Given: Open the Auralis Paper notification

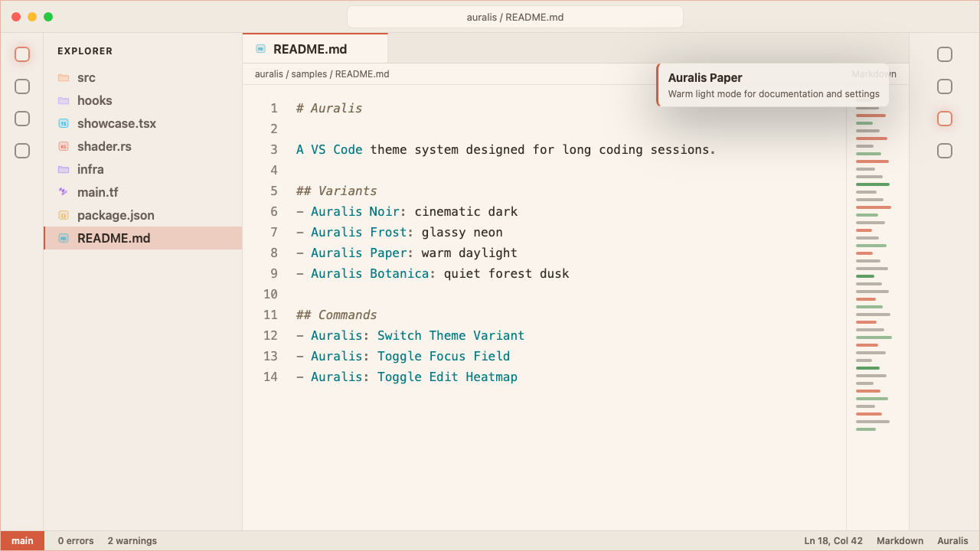Looking at the screenshot, I should click(773, 85).
